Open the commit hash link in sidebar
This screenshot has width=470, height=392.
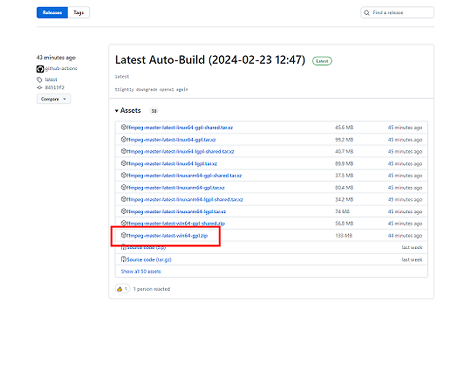point(55,88)
